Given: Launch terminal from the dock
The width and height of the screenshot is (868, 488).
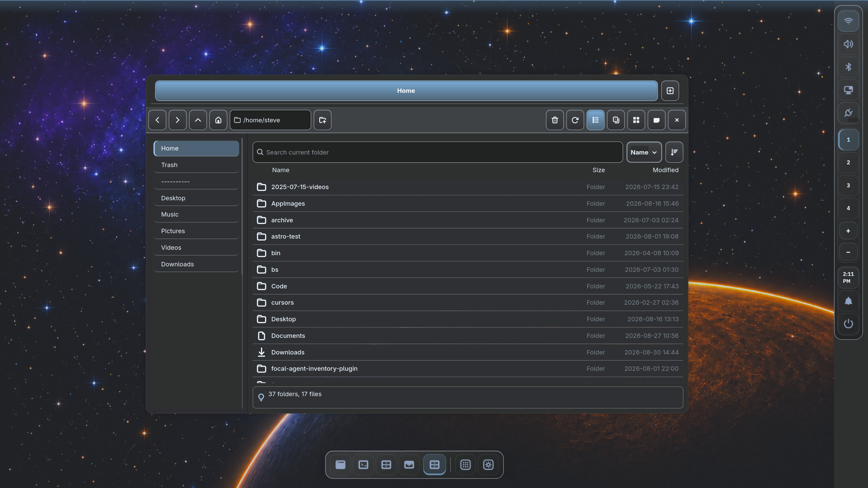Looking at the screenshot, I should point(363,465).
